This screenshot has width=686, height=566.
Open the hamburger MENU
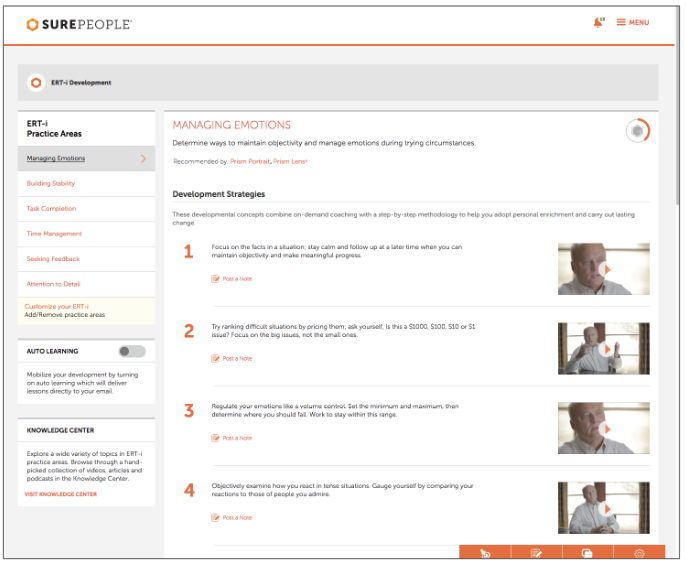[633, 22]
